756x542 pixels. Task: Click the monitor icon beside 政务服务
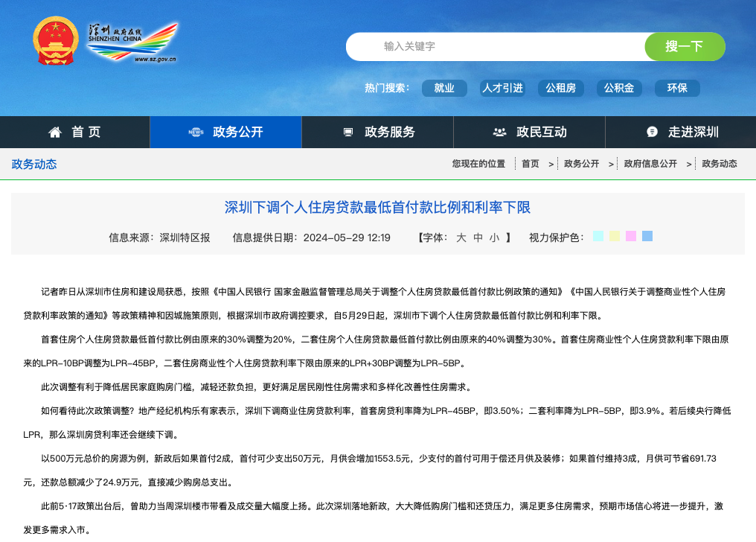tap(348, 132)
